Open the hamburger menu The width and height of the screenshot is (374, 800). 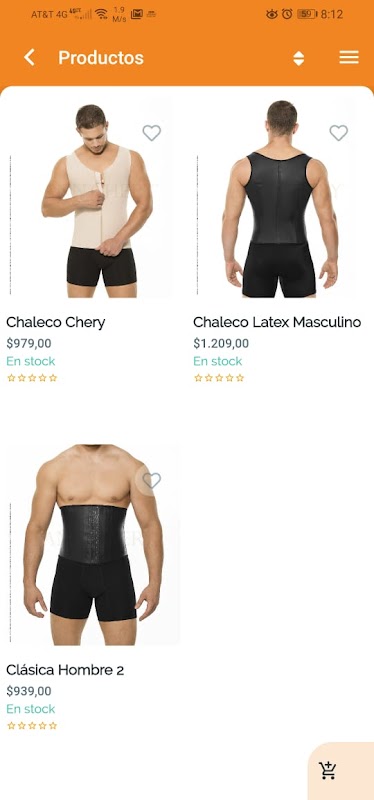[349, 57]
